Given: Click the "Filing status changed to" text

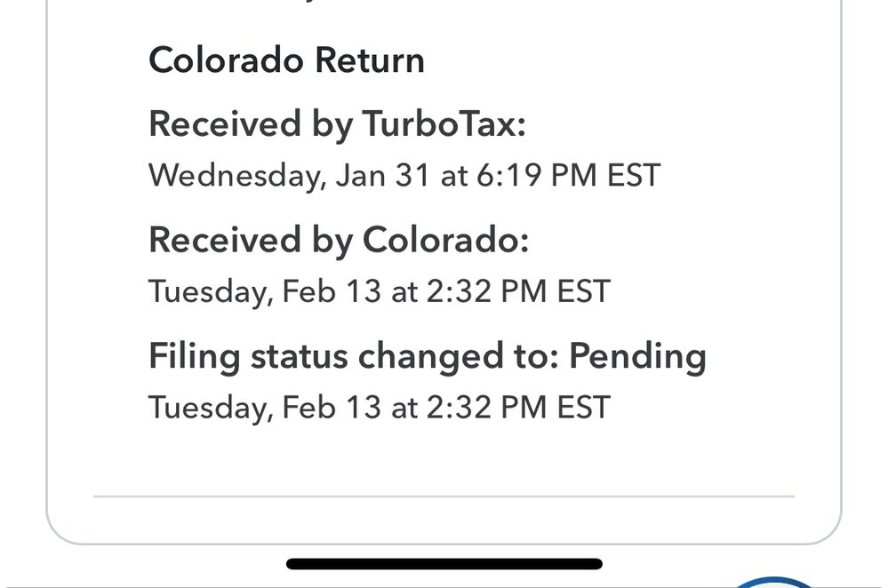Looking at the screenshot, I should (x=354, y=356).
